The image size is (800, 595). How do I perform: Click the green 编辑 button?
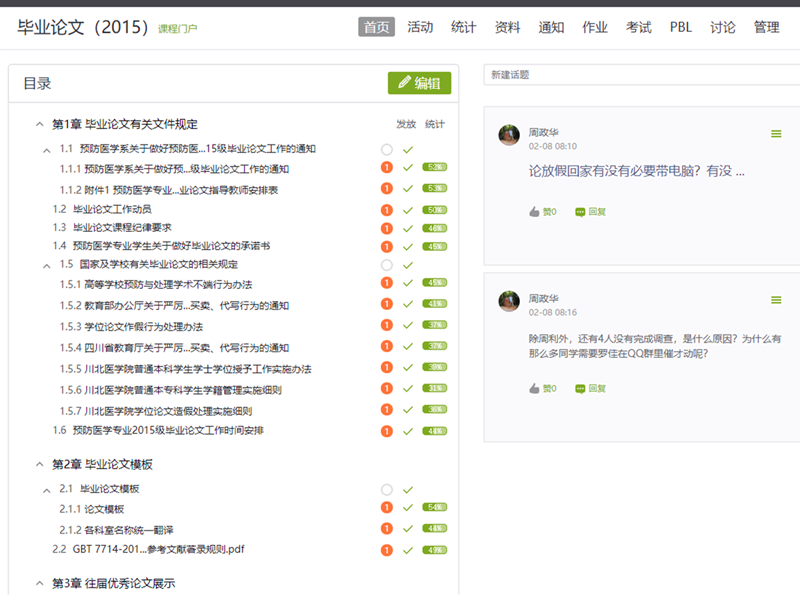419,83
